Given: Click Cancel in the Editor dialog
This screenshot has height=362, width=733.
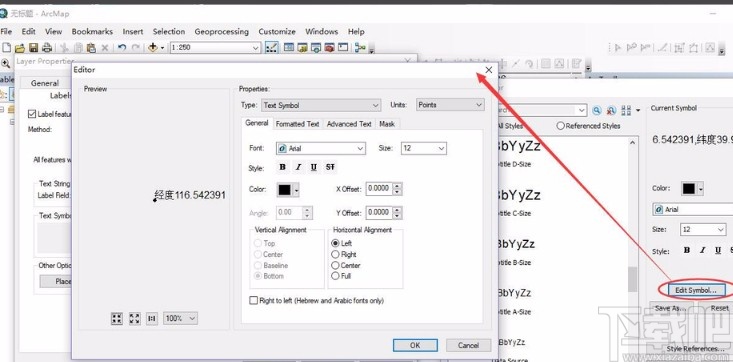Looking at the screenshot, I should point(468,345).
